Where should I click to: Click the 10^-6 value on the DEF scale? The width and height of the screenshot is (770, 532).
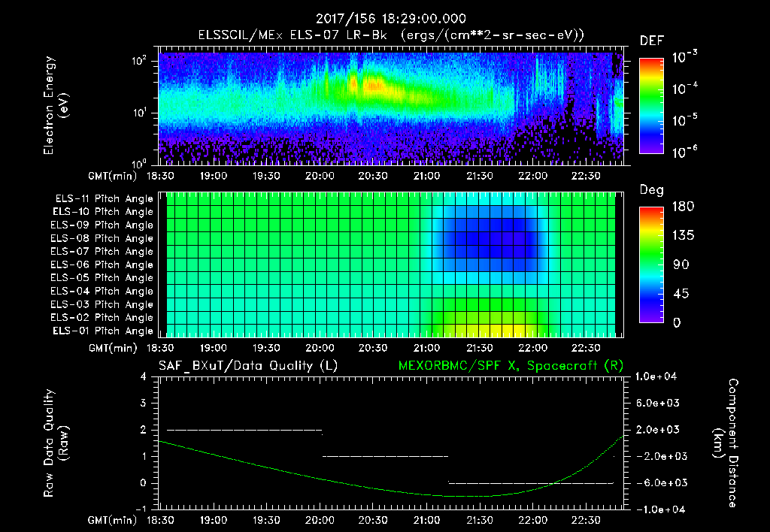coord(684,152)
